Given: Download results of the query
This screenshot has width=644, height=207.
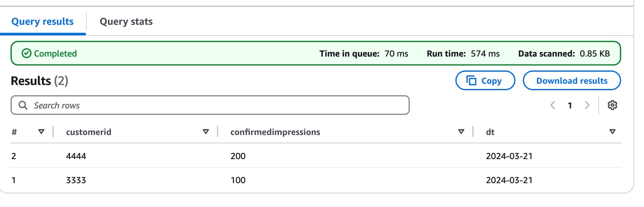Looking at the screenshot, I should tap(572, 81).
